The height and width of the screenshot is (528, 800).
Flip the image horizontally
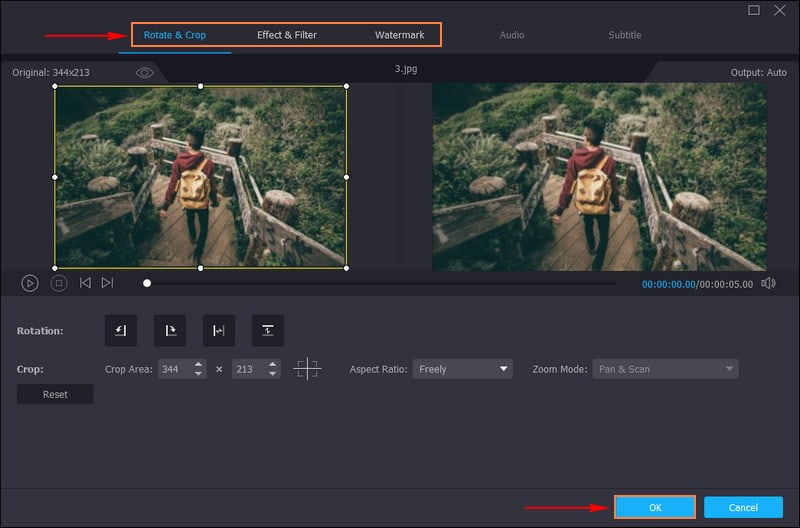pos(218,330)
